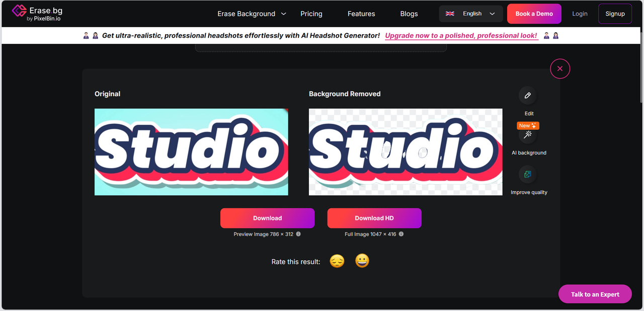This screenshot has width=644, height=311.
Task: Click the Download HD button
Action: [374, 218]
